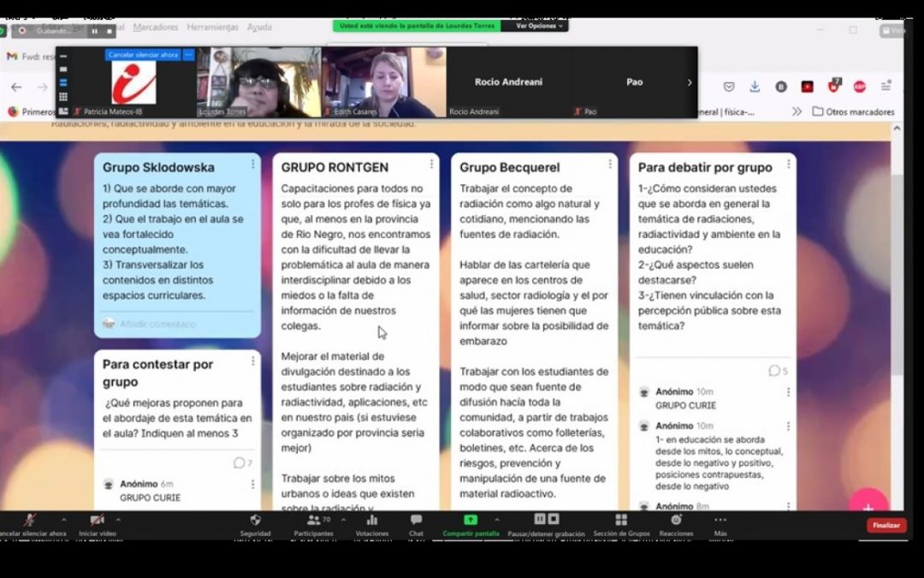The image size is (924, 578).
Task: Click Primeros bookmark in bookmarks bar
Action: [31, 111]
